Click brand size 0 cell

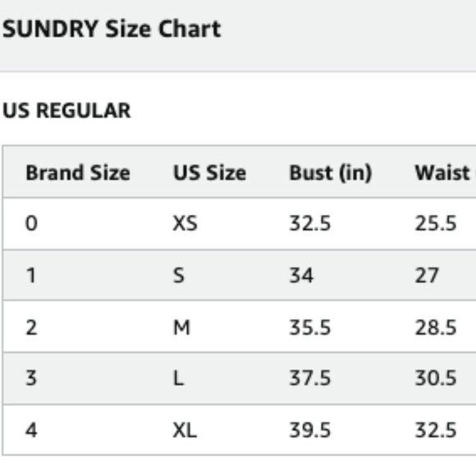coord(31,223)
